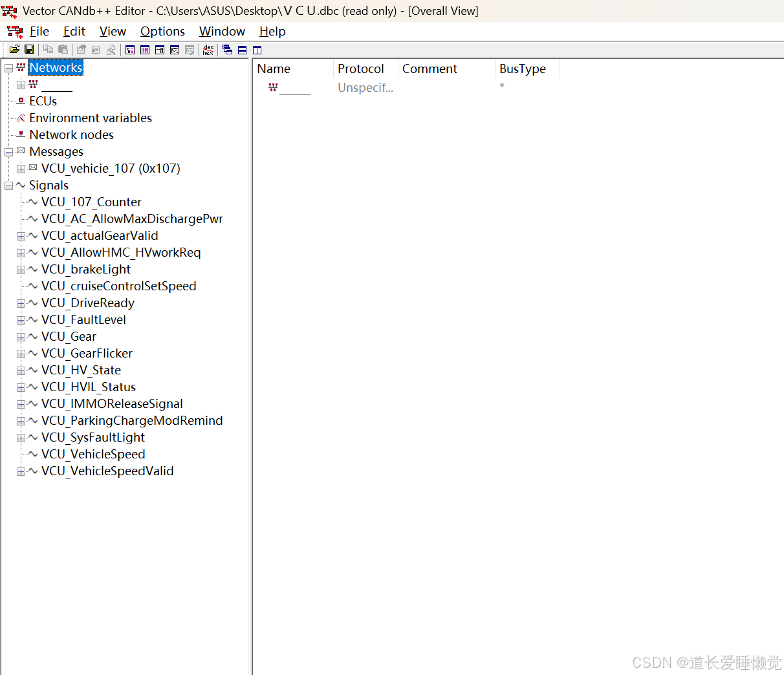Open the View menu

113,31
